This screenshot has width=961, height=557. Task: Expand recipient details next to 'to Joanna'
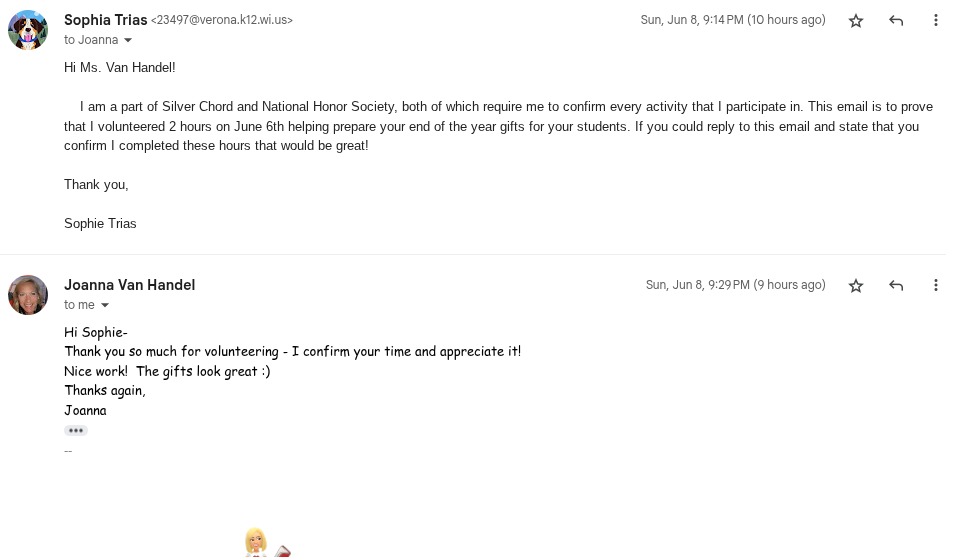click(x=128, y=40)
